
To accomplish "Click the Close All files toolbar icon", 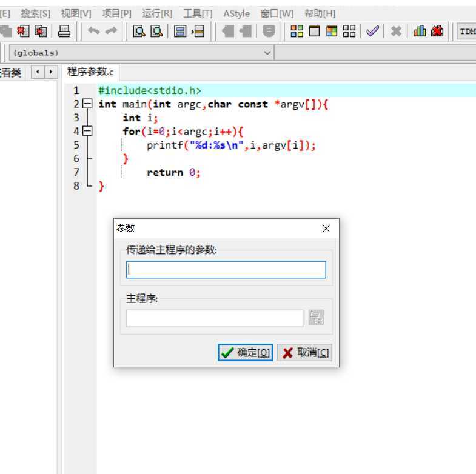I will [x=41, y=32].
